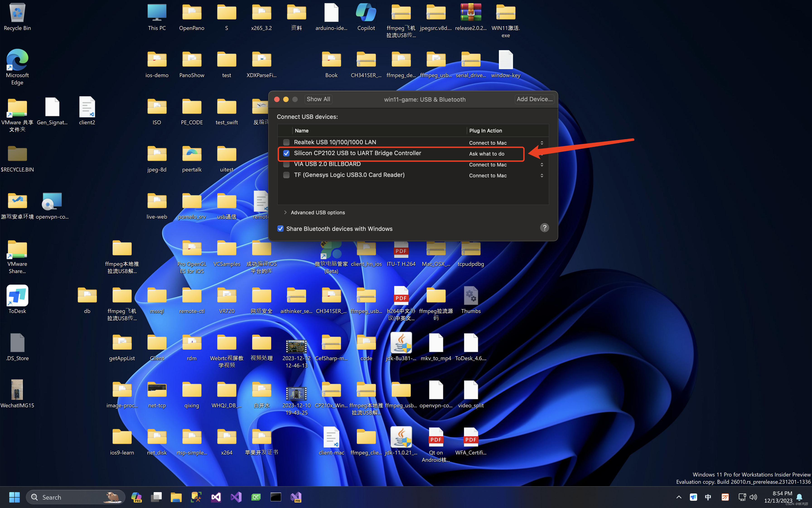Select the Qt on Android PDF icon
This screenshot has width=812, height=508.
436,445
